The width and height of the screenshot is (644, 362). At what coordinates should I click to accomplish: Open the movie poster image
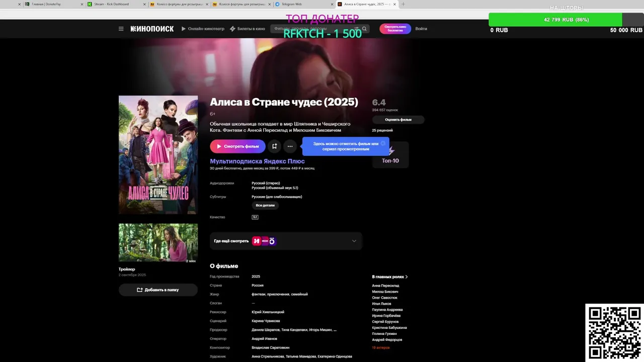click(x=158, y=155)
